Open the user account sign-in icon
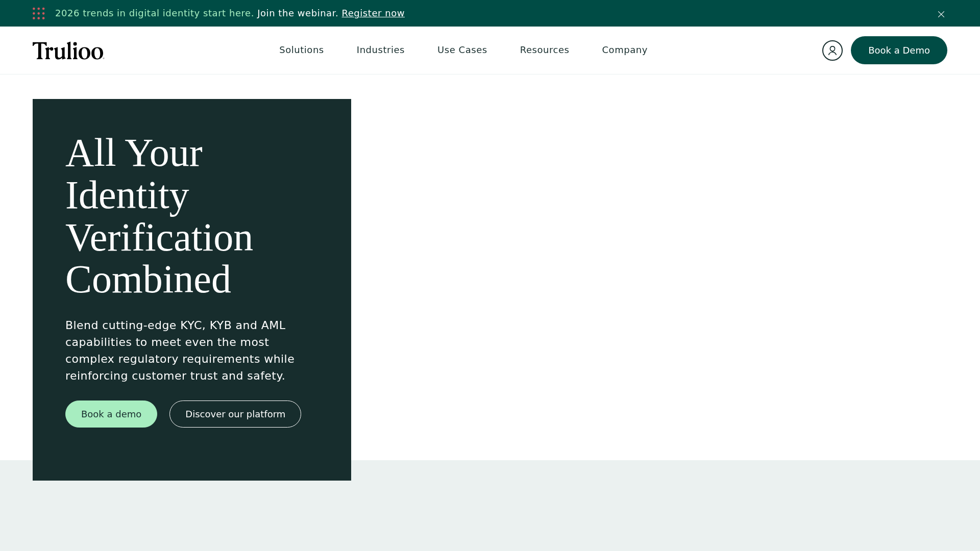 pyautogui.click(x=832, y=51)
